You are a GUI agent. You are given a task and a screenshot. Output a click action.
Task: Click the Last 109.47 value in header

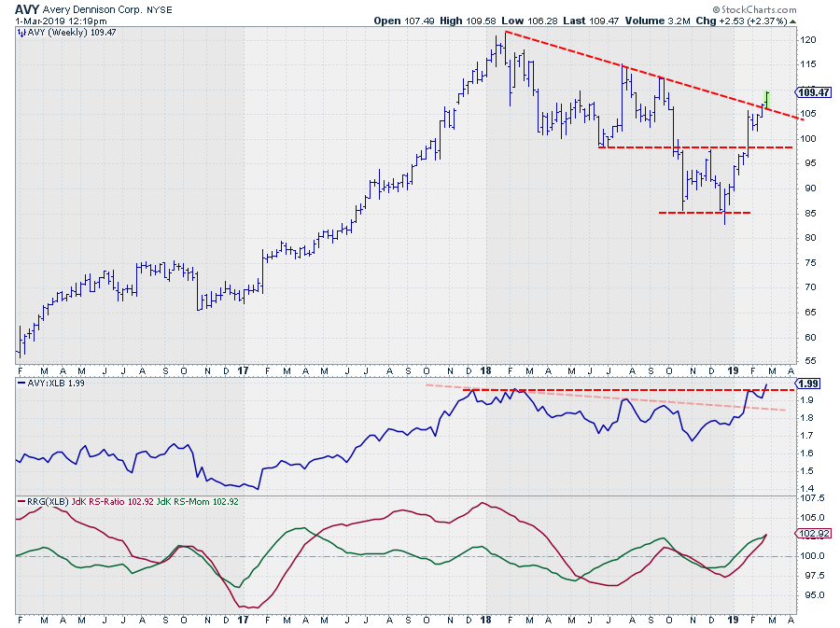pyautogui.click(x=591, y=21)
